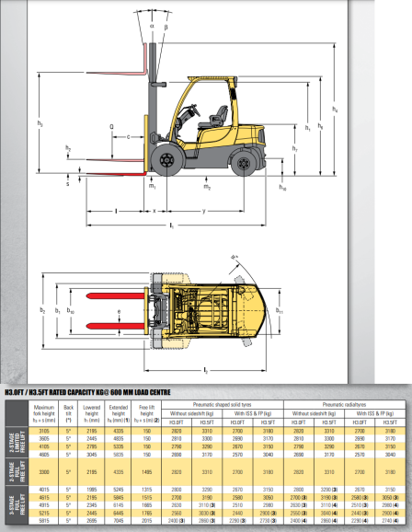Select the 3-Stage Full Free Lift row label

17,505
